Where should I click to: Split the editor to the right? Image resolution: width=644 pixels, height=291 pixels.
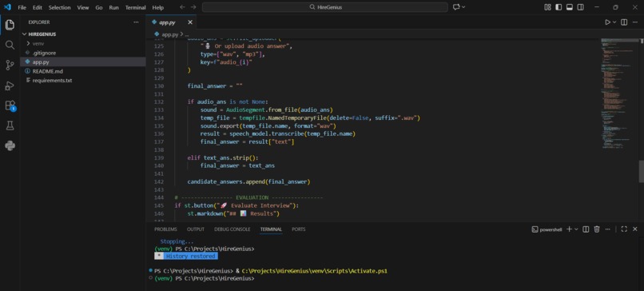click(x=624, y=22)
